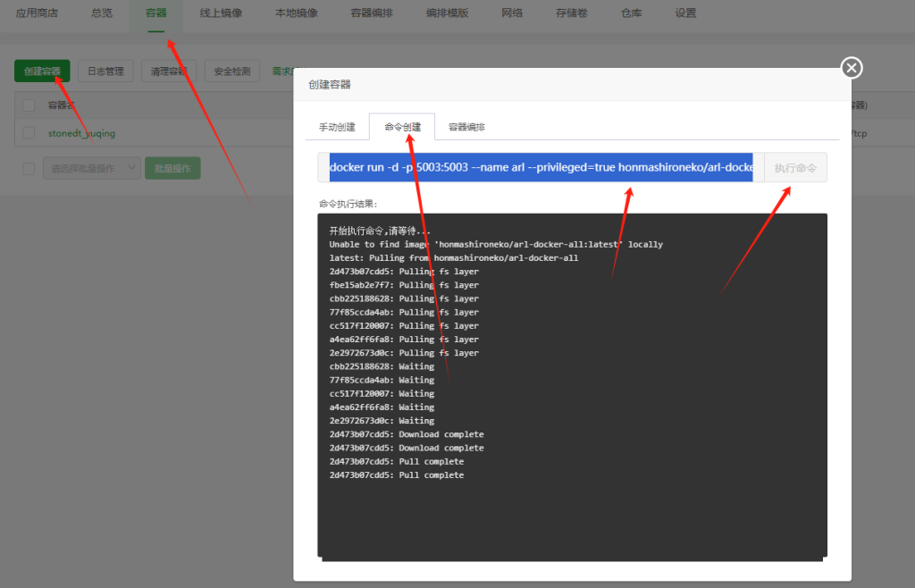Switch to the 编排模版 tab
Image resolution: width=915 pixels, height=588 pixels.
pyautogui.click(x=447, y=13)
